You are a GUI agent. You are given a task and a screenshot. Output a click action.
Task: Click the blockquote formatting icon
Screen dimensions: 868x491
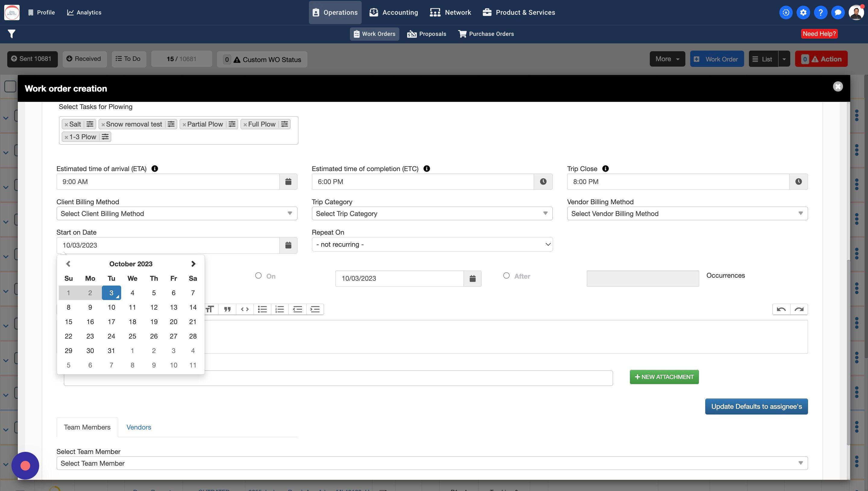coord(227,309)
